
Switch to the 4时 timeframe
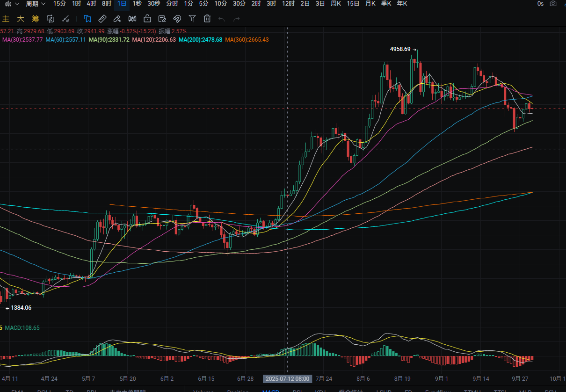92,4
